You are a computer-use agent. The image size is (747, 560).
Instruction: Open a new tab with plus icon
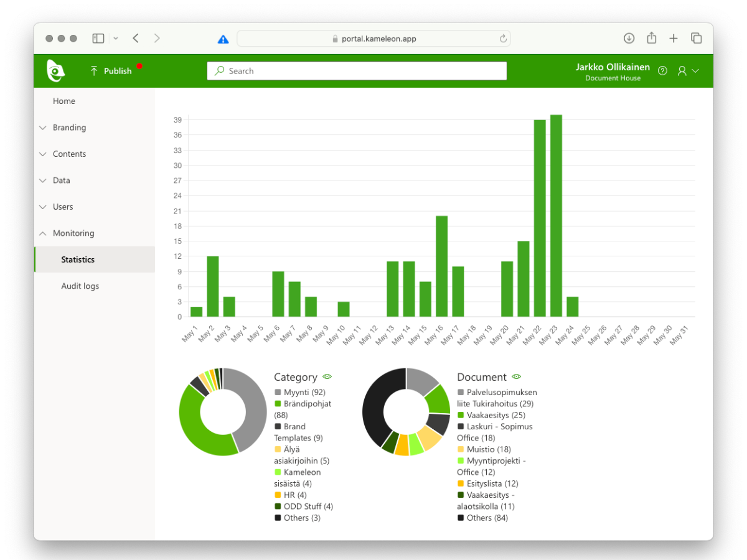(674, 39)
